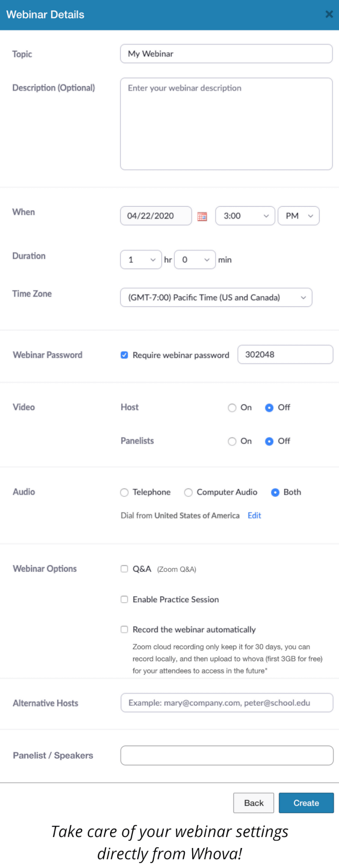Image resolution: width=339 pixels, height=868 pixels.
Task: Turn Host video On
Action: coord(232,408)
